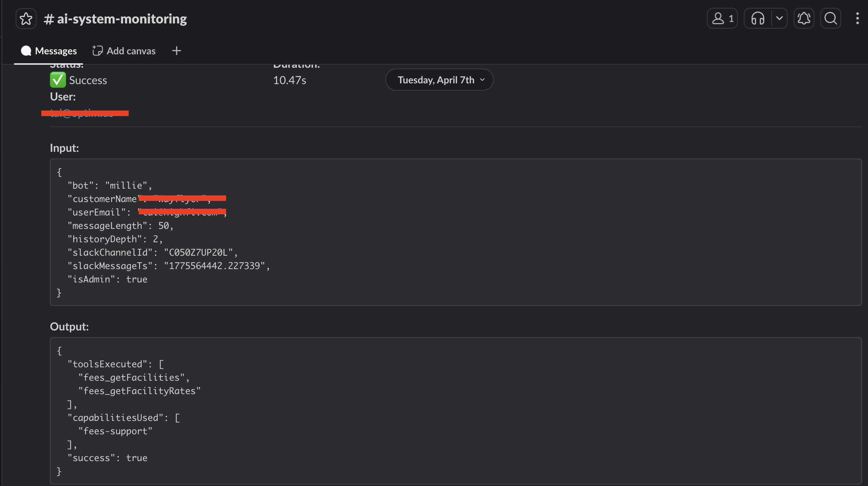The height and width of the screenshot is (486, 868).
Task: Click the green checkmark status emoji
Action: pyautogui.click(x=58, y=80)
